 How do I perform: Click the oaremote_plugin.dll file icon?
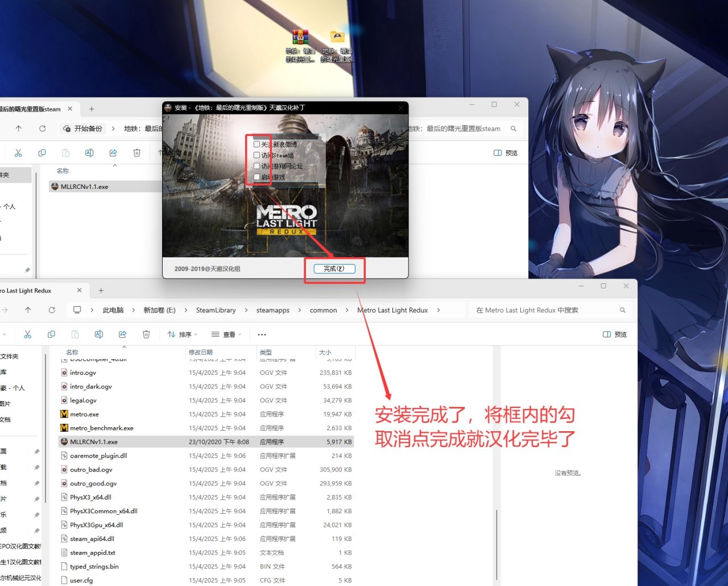(x=64, y=456)
